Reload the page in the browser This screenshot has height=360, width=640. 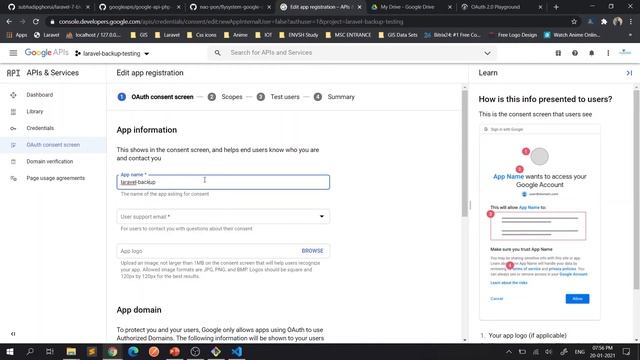[36, 22]
